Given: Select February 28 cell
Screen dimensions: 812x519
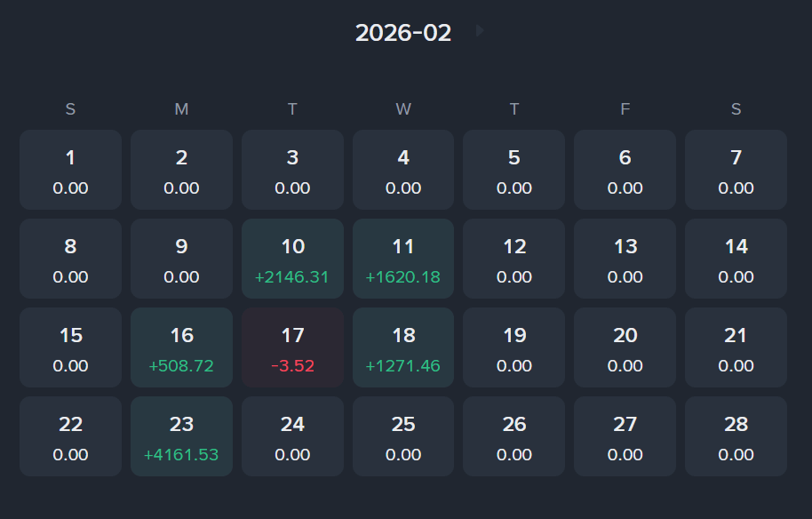Looking at the screenshot, I should (x=736, y=436).
